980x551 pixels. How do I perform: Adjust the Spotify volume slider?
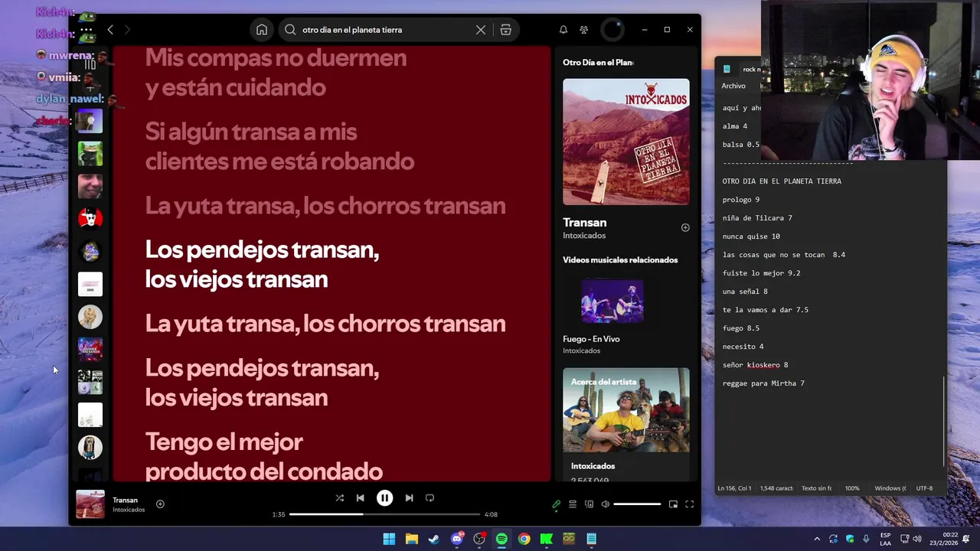(x=637, y=504)
